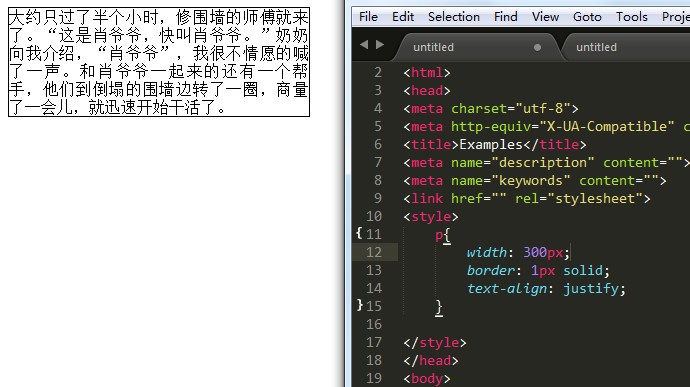The width and height of the screenshot is (690, 387).
Task: Click on the width property on line 12
Action: (x=487, y=252)
